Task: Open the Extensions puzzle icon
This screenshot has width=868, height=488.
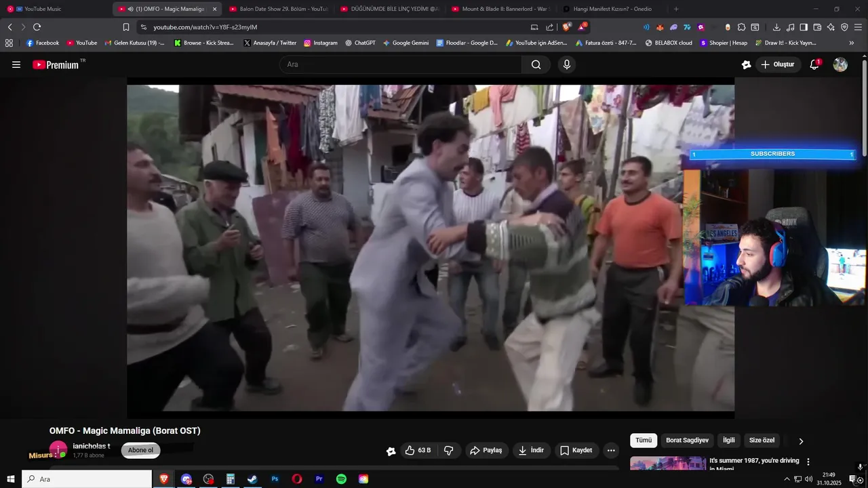Action: [741, 27]
